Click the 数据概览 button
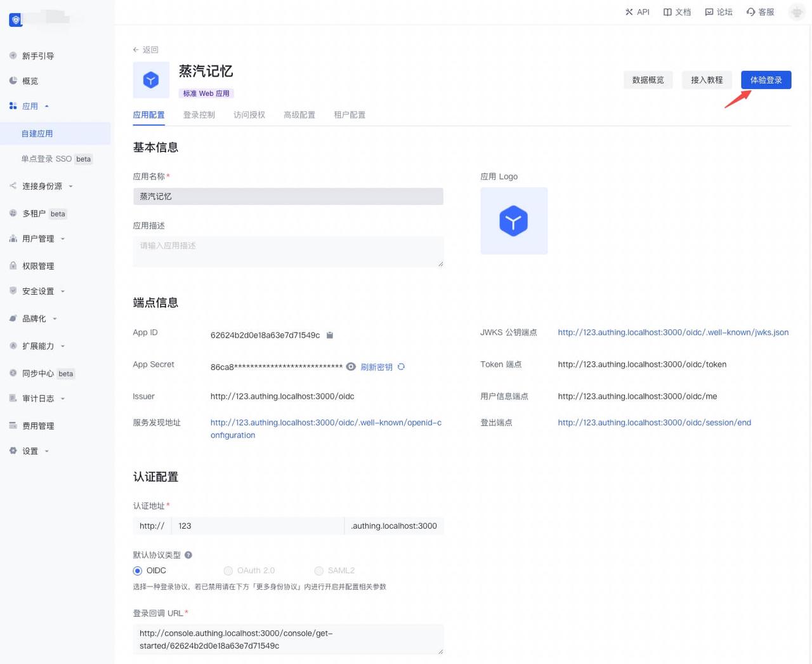Viewport: 812px width, 664px height. (x=648, y=80)
